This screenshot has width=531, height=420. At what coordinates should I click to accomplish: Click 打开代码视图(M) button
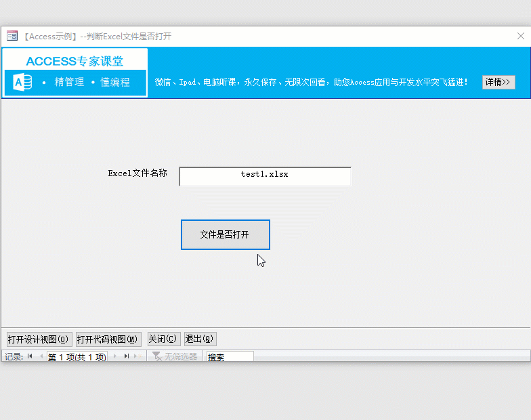click(108, 339)
